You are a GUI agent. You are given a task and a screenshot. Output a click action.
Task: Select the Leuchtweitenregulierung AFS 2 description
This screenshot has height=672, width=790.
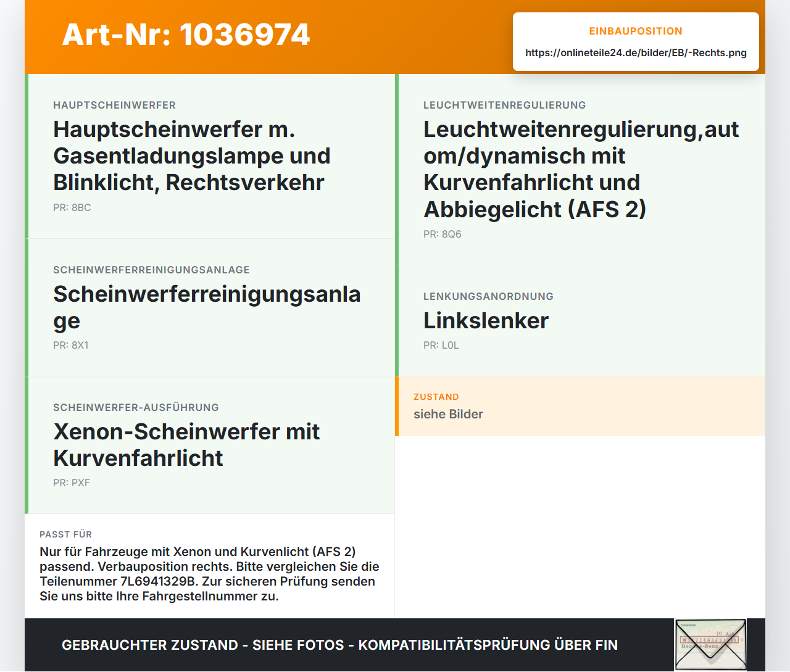pyautogui.click(x=581, y=169)
